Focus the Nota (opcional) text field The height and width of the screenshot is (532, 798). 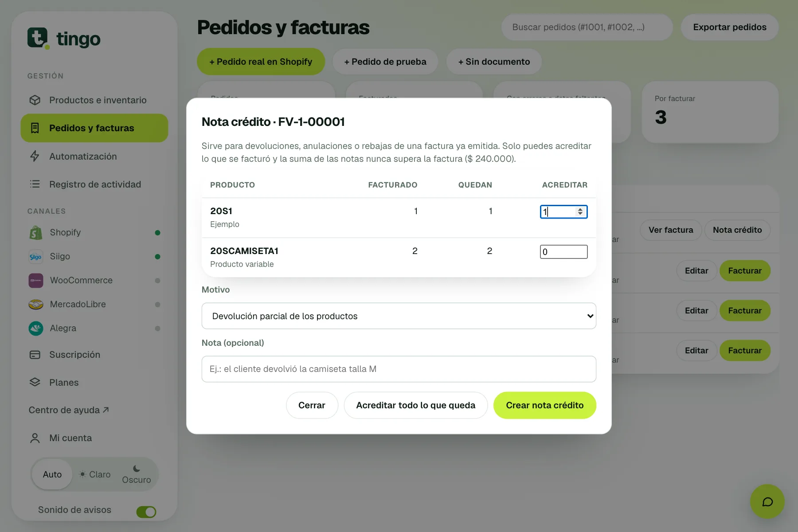(x=399, y=369)
